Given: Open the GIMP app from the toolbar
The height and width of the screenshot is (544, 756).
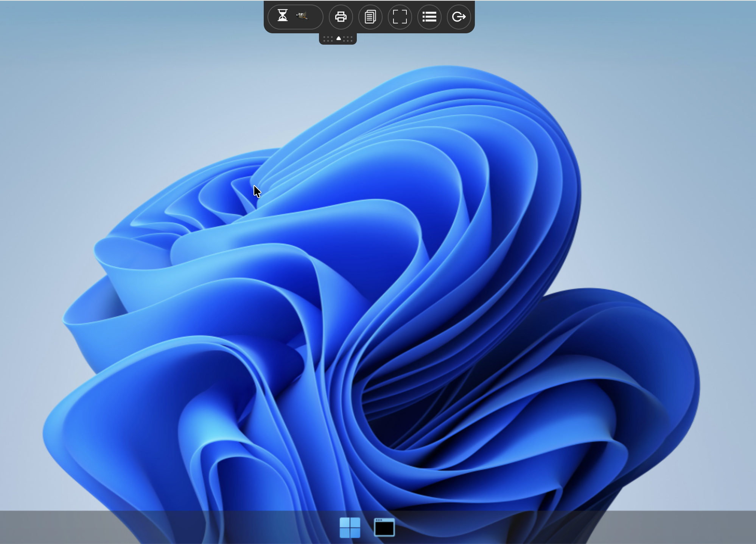Looking at the screenshot, I should click(x=302, y=16).
